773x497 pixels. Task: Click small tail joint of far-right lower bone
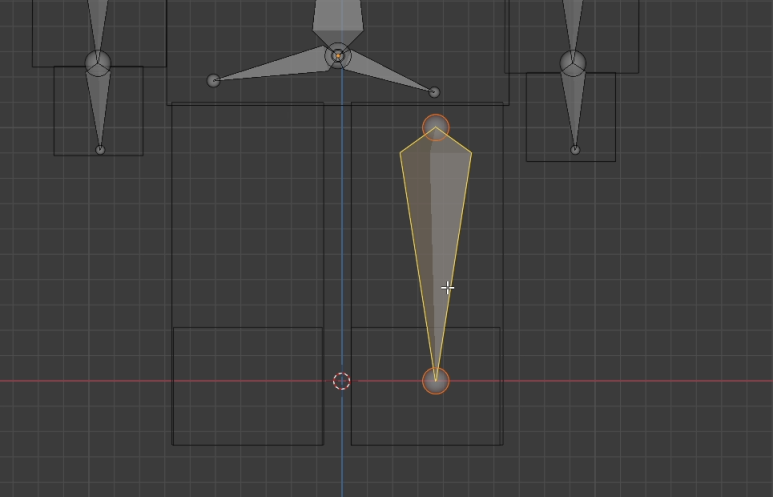click(575, 150)
